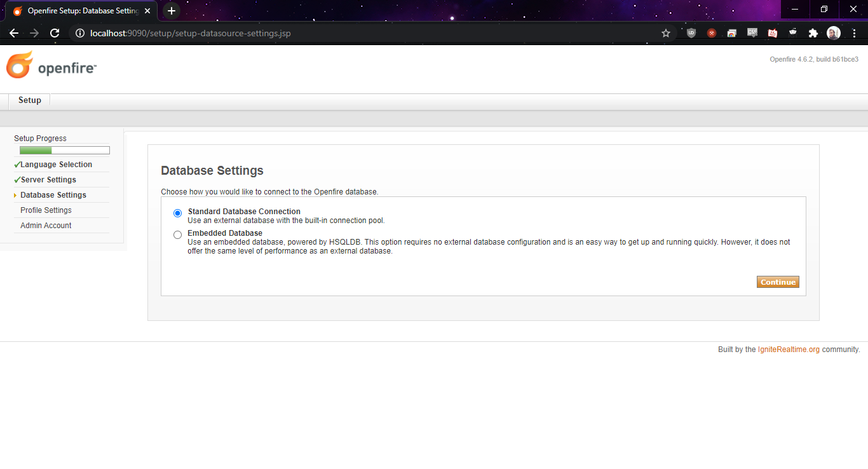Open Chrome's three-dot menu
This screenshot has width=868, height=469.
[854, 33]
